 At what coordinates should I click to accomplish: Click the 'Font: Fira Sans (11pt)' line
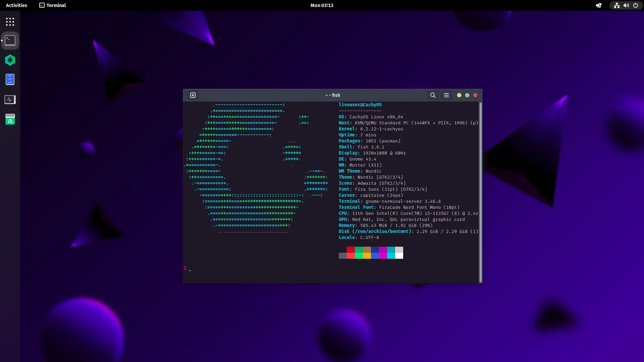383,189
